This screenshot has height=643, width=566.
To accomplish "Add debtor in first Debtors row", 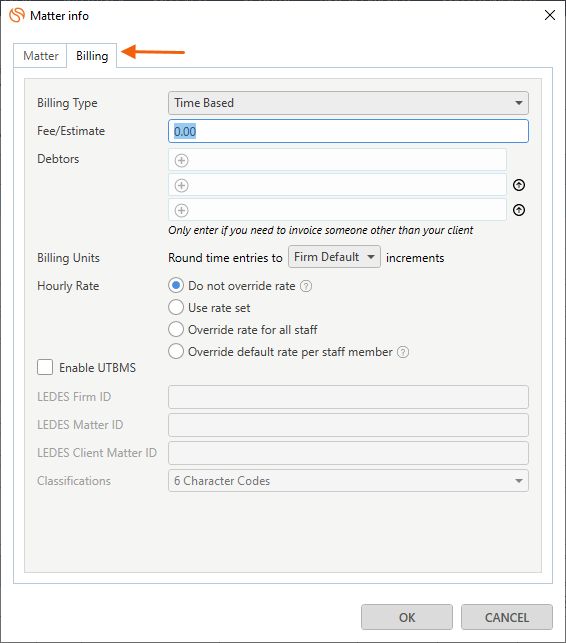I will pyautogui.click(x=181, y=160).
